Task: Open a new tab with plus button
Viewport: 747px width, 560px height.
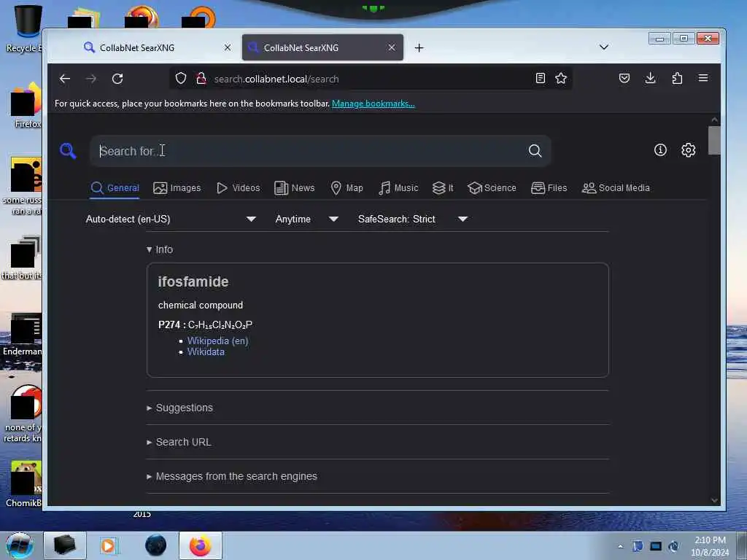Action: point(419,47)
